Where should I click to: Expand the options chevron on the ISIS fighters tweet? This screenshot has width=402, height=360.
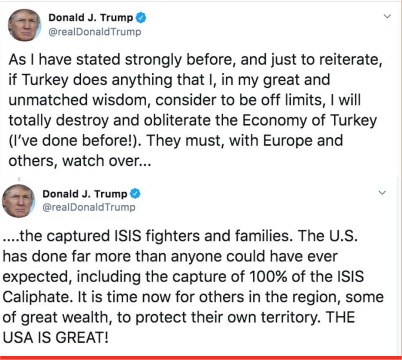click(382, 193)
